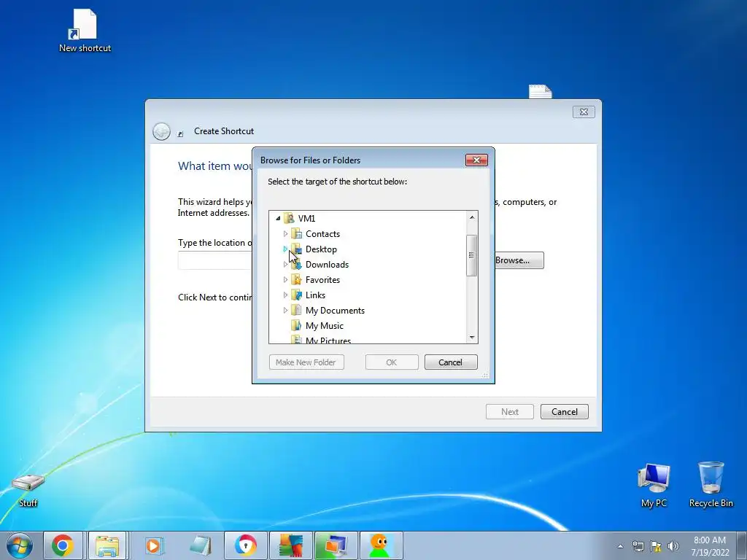
Task: Open the My PC desktop icon
Action: (x=654, y=485)
